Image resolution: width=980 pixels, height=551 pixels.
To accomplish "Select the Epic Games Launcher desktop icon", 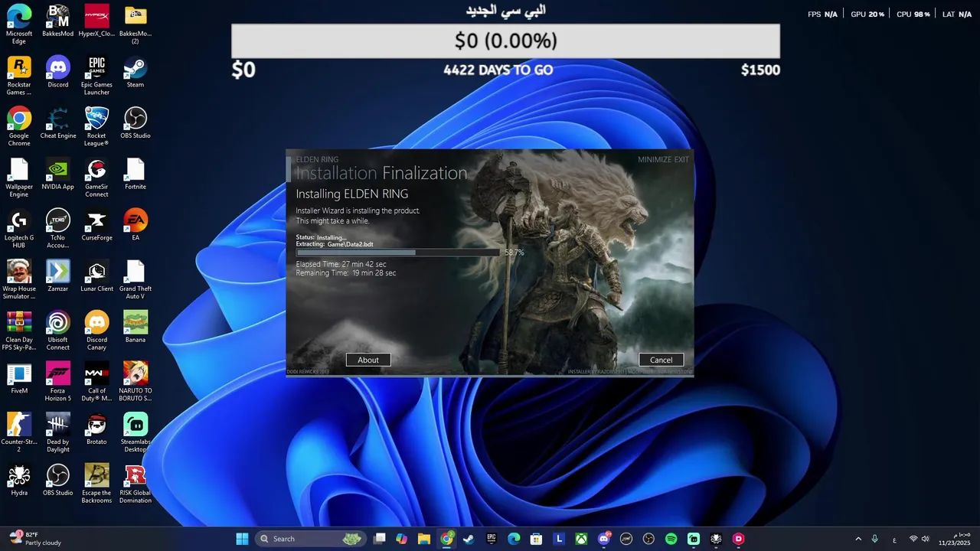I will [96, 75].
